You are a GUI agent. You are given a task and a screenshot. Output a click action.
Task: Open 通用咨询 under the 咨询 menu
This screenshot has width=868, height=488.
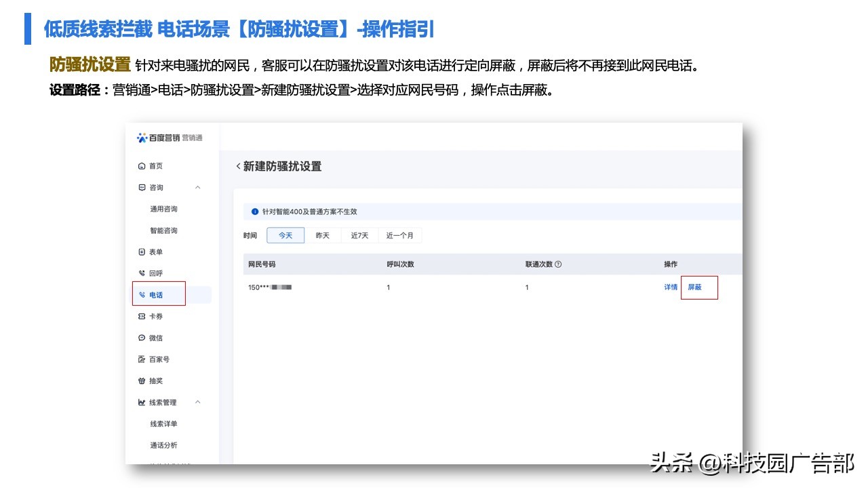coord(164,209)
